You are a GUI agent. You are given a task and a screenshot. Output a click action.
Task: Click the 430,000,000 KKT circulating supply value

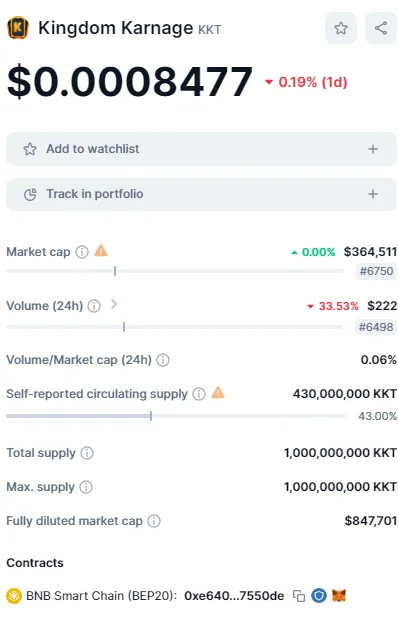coord(345,394)
